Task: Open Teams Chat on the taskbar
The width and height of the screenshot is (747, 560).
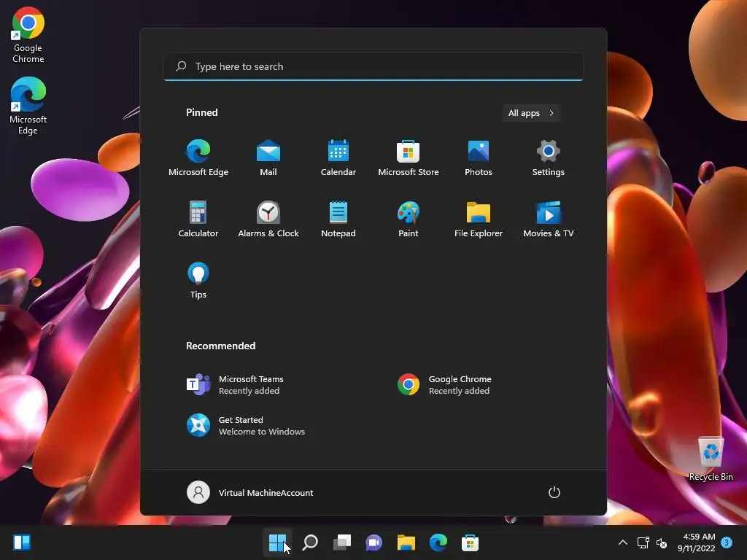Action: click(x=374, y=542)
